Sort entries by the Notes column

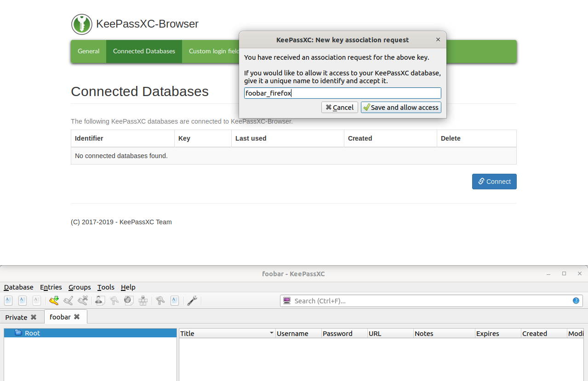[444, 333]
